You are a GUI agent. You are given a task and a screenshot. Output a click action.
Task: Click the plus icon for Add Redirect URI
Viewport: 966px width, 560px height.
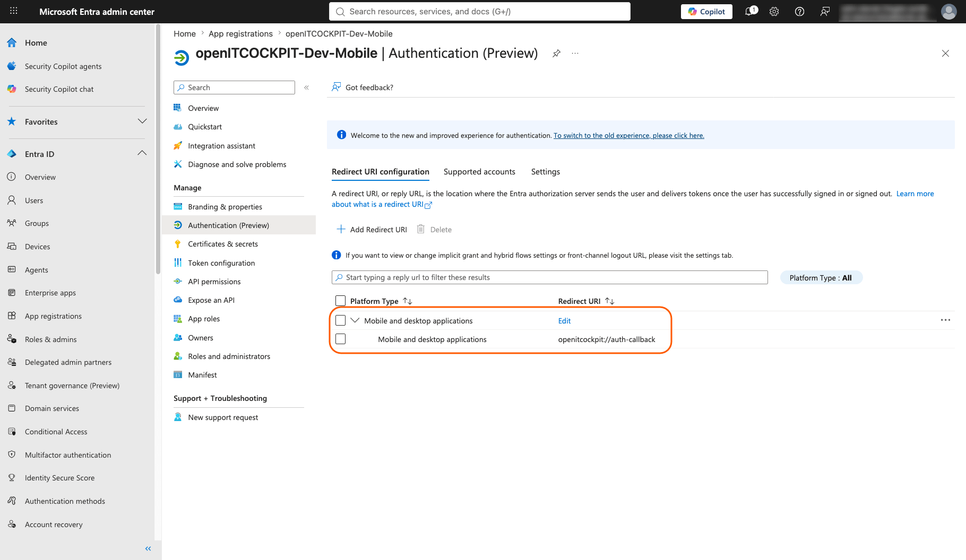(x=341, y=229)
